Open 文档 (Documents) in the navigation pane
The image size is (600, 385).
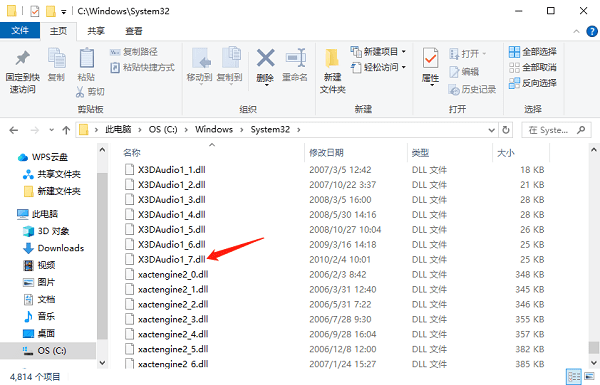pyautogui.click(x=39, y=299)
